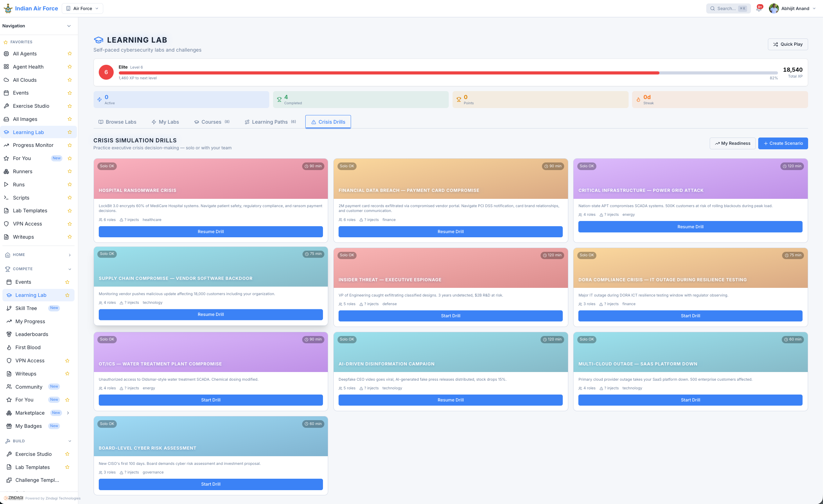Click the global search field
823x504 pixels.
(727, 8)
